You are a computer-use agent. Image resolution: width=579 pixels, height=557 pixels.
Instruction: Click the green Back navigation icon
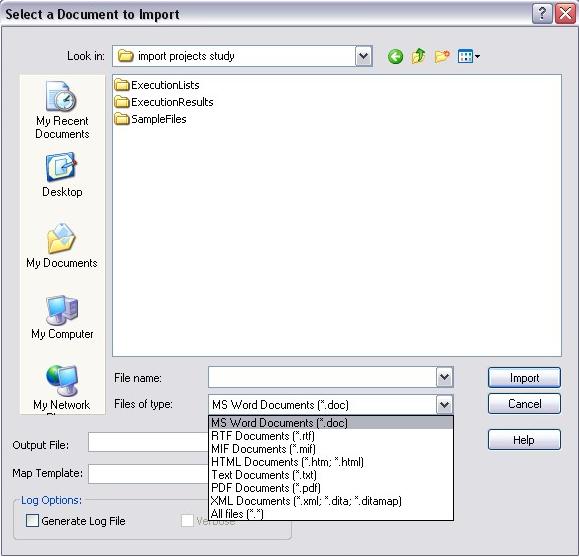395,57
